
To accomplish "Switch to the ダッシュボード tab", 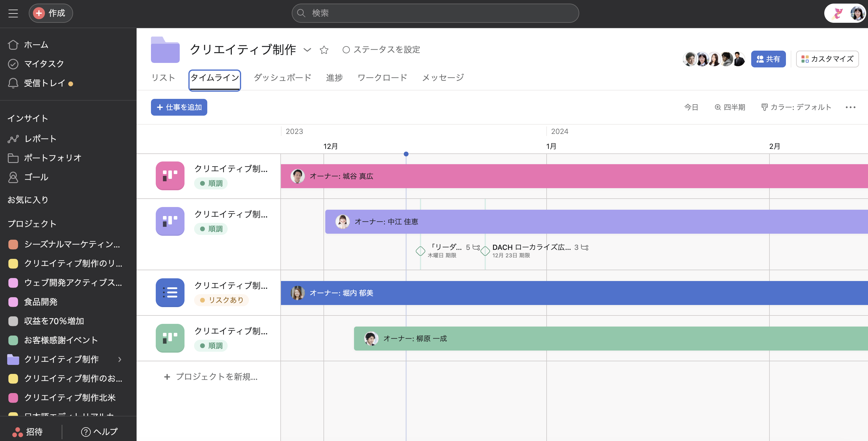I will pyautogui.click(x=282, y=78).
